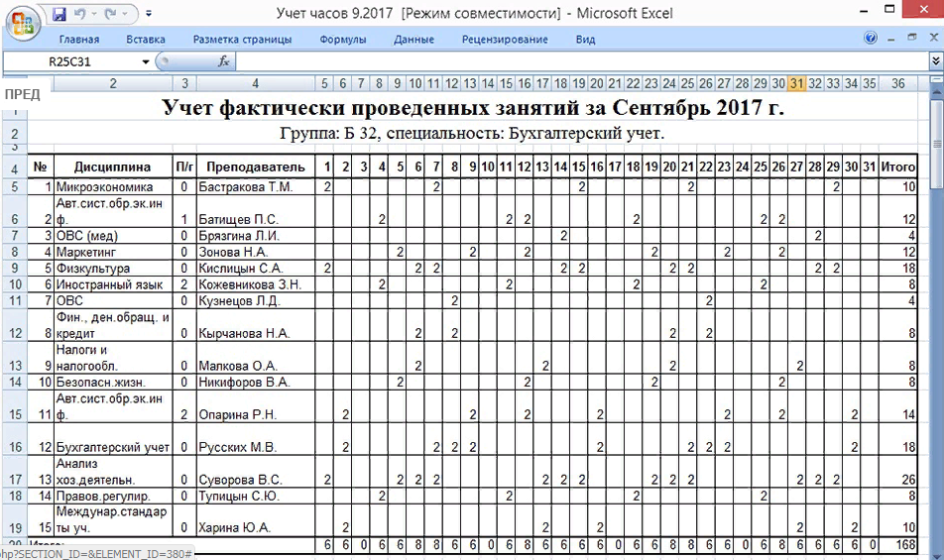Screen dimensions: 944x560
Task: Click the Save icon in quick access toolbar
Action: click(x=59, y=15)
